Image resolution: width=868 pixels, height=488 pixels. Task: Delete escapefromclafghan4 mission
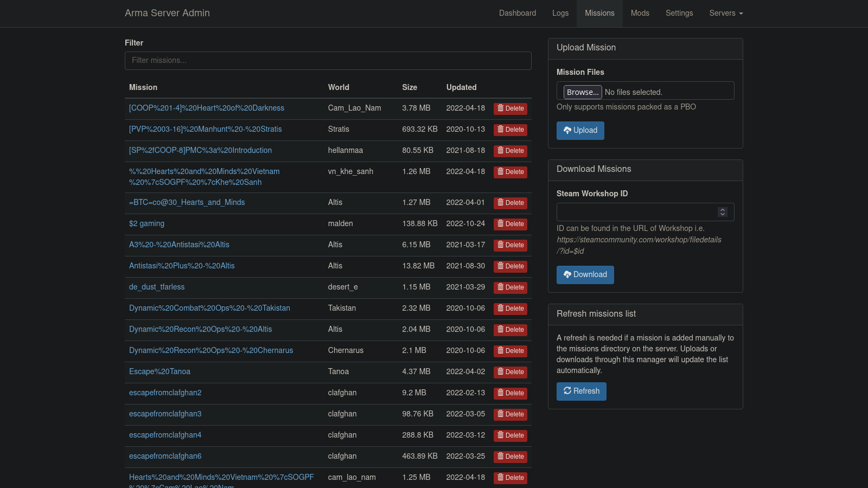click(x=510, y=435)
